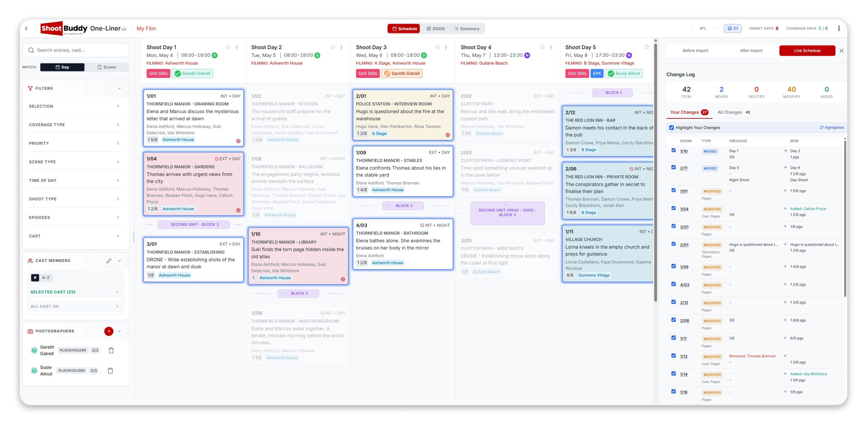Open the Your Changes tab
868x425 pixels.
[x=689, y=112]
